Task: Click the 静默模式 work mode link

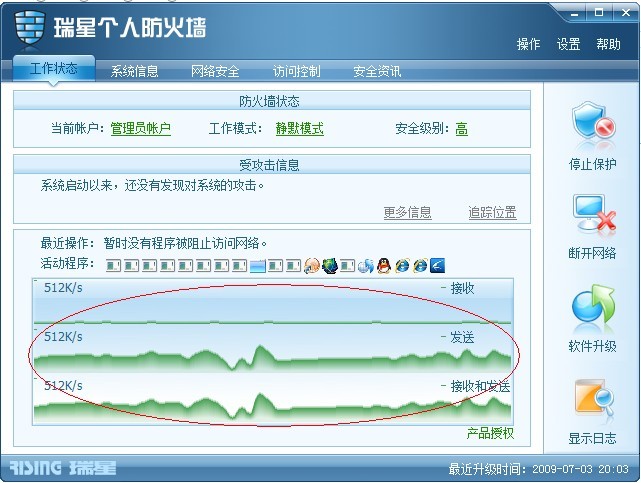Action: click(x=300, y=129)
